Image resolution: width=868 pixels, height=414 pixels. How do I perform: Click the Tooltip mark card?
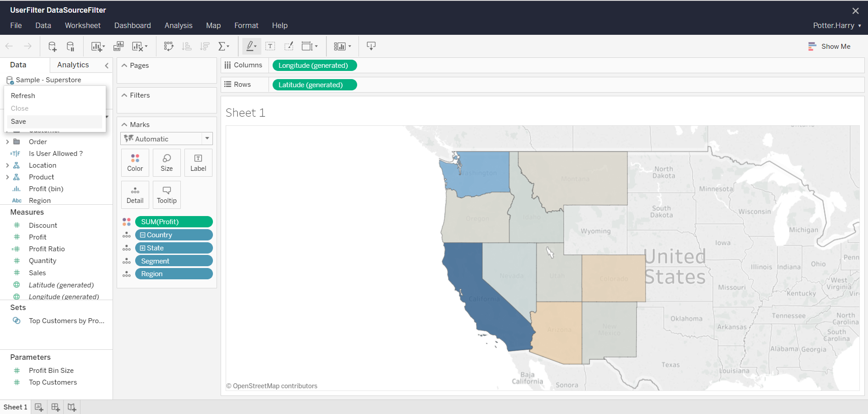(x=167, y=195)
